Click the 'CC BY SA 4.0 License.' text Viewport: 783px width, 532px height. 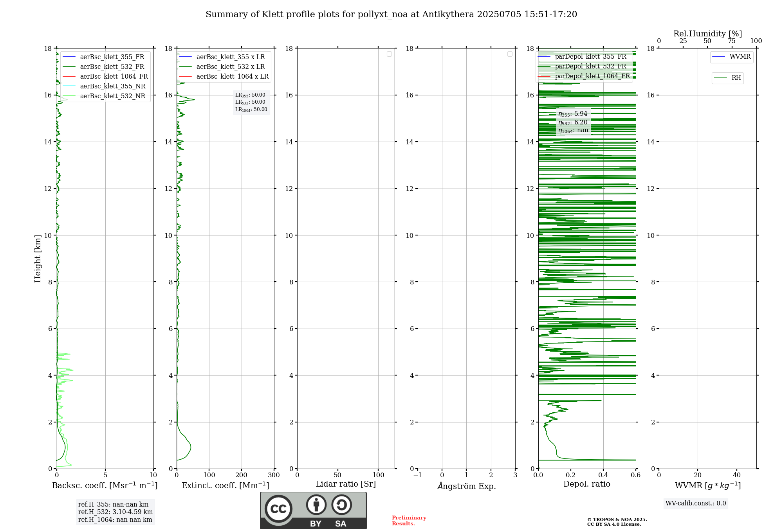[x=614, y=524]
